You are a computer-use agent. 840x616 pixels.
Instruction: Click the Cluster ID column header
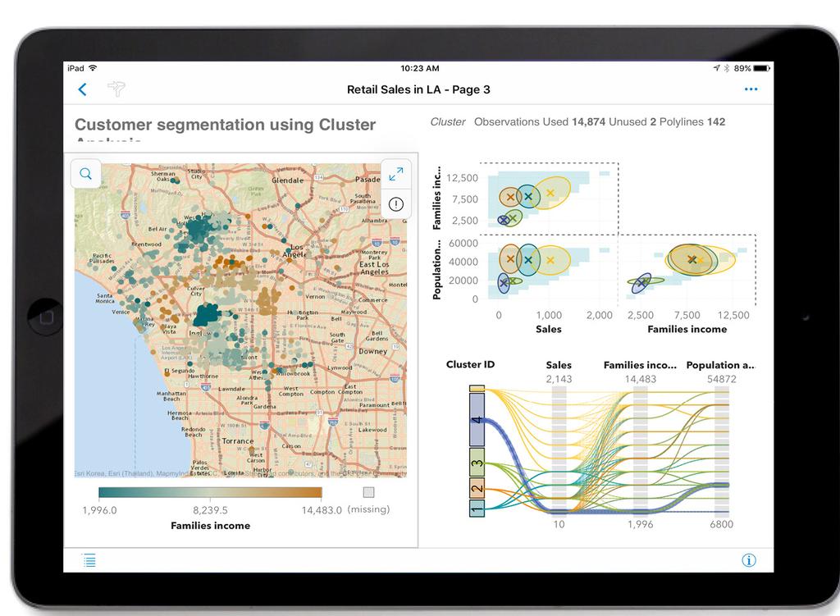click(x=470, y=364)
